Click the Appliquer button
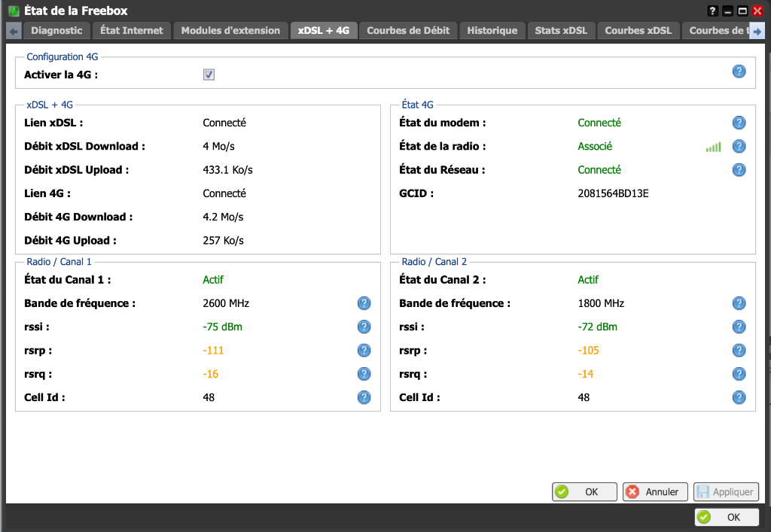771x532 pixels. point(726,491)
